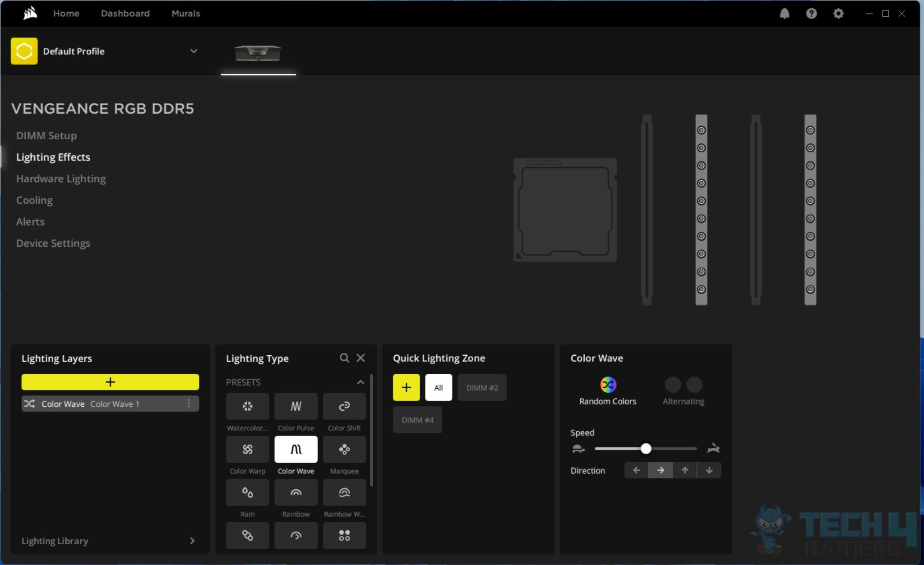Select the Rainbow lighting preset

click(x=296, y=492)
